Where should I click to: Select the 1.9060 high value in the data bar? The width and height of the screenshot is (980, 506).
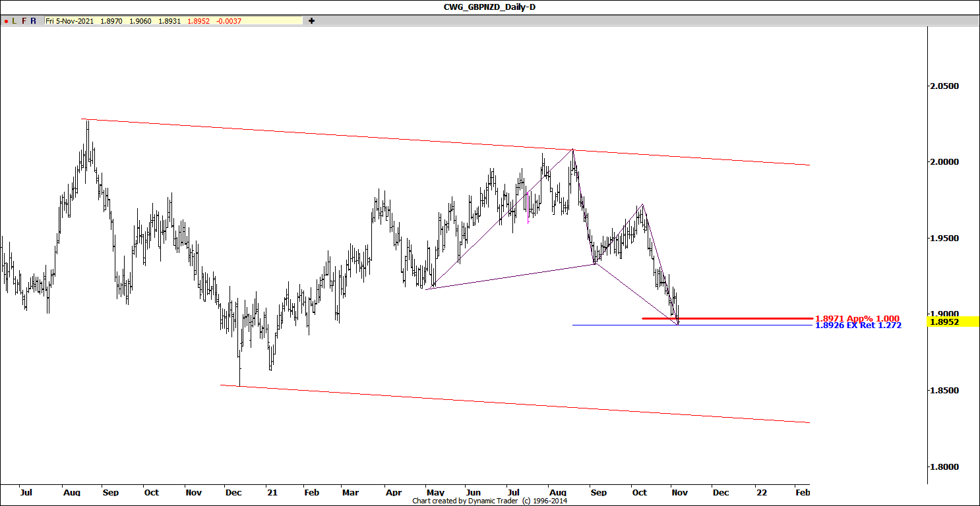[x=140, y=21]
